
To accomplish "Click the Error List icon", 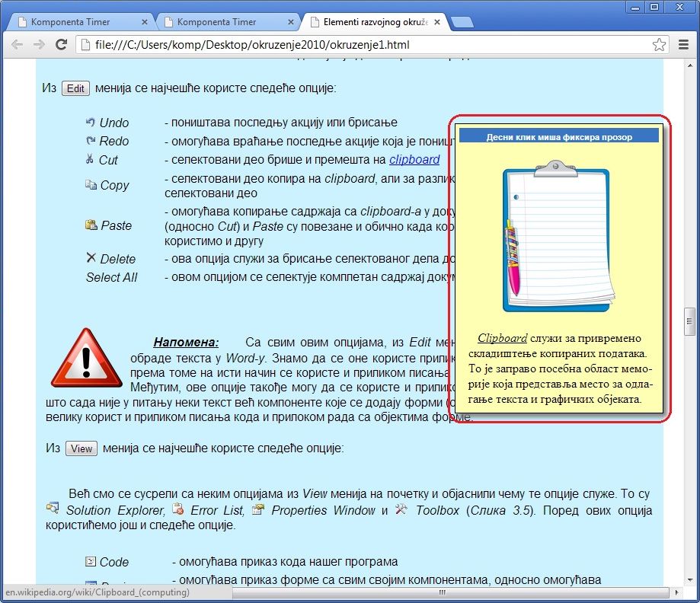I will 178,509.
